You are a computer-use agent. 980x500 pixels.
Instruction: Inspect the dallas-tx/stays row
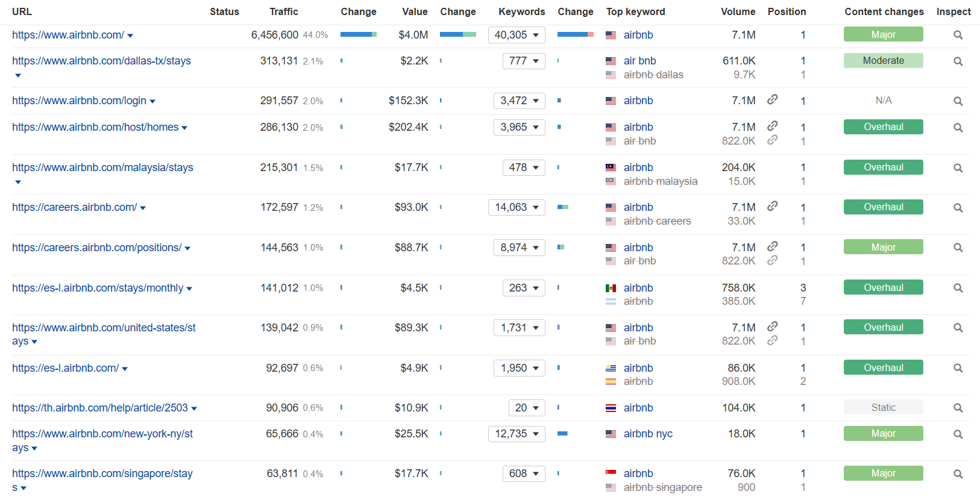point(958,61)
